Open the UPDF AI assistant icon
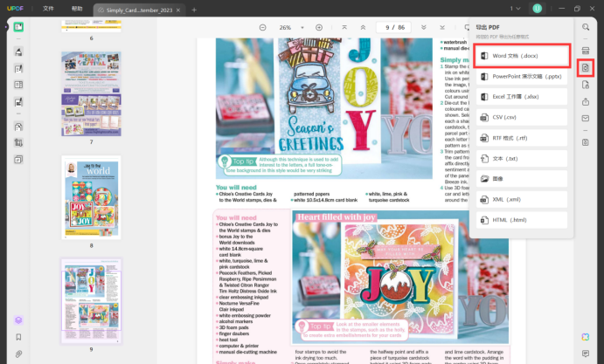Screen dimensions: 604x364 pyautogui.click(x=586, y=337)
